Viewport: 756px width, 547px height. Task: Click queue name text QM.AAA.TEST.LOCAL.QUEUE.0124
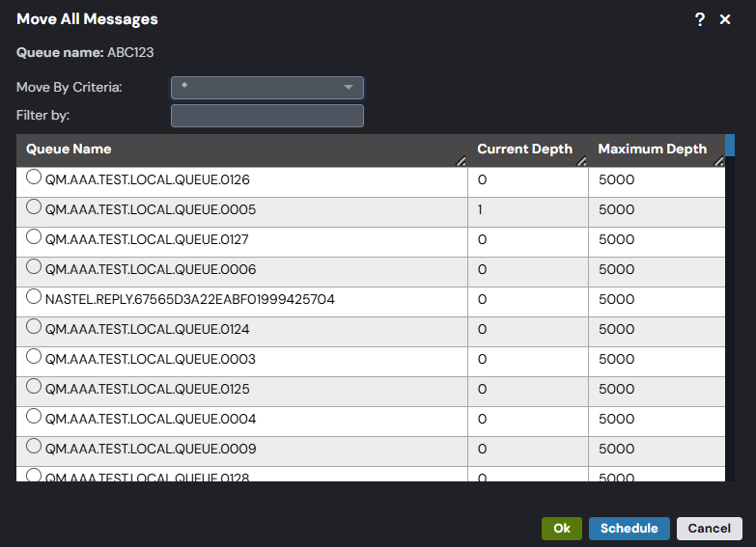pos(148,329)
